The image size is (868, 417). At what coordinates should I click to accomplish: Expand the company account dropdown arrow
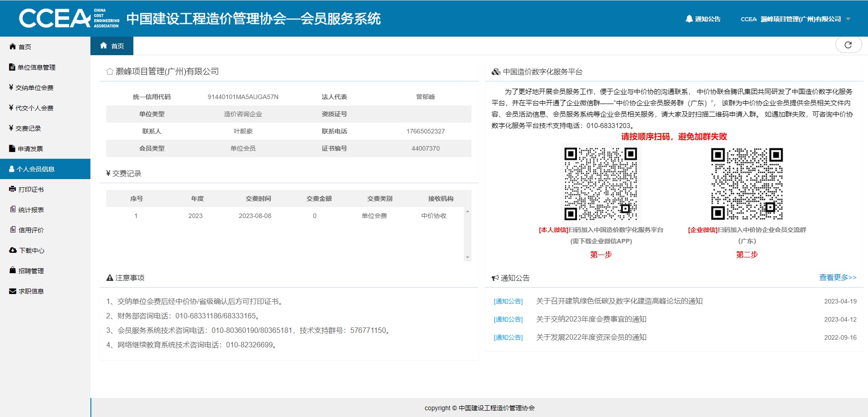coord(848,19)
